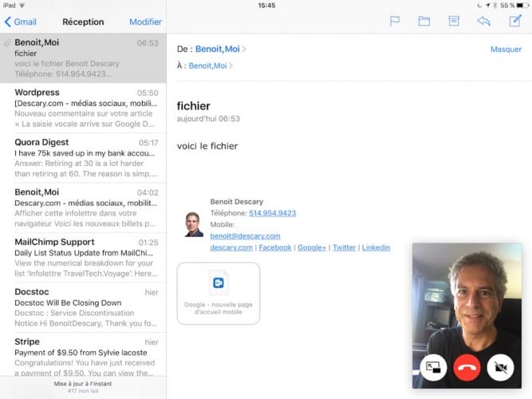Go back to Gmail mailboxes
This screenshot has width=532, height=399.
[x=21, y=22]
